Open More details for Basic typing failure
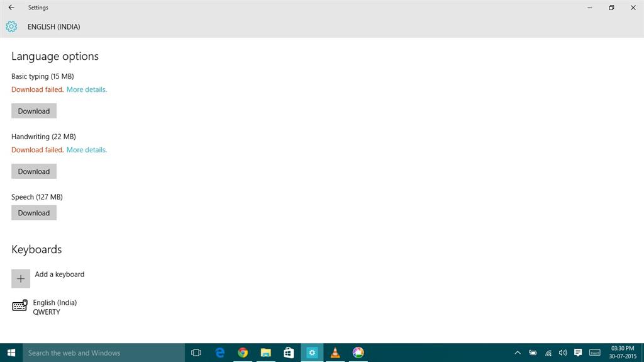This screenshot has height=362, width=644. click(x=87, y=89)
